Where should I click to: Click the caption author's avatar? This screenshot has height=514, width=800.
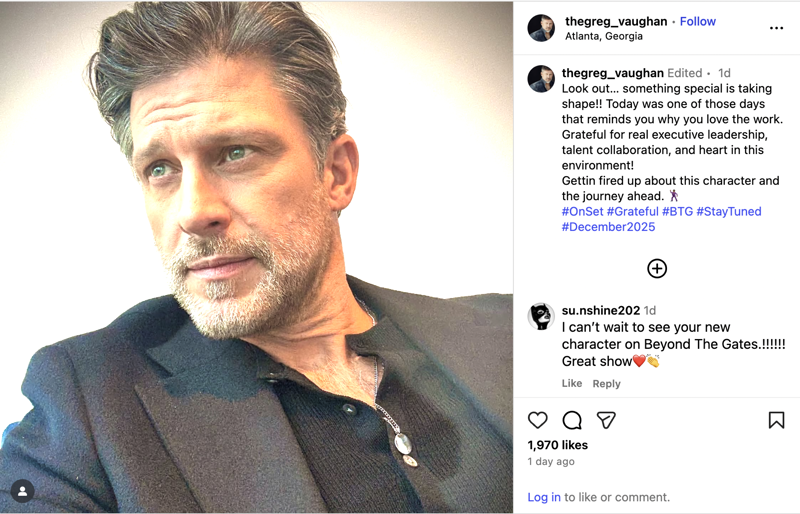coord(541,79)
